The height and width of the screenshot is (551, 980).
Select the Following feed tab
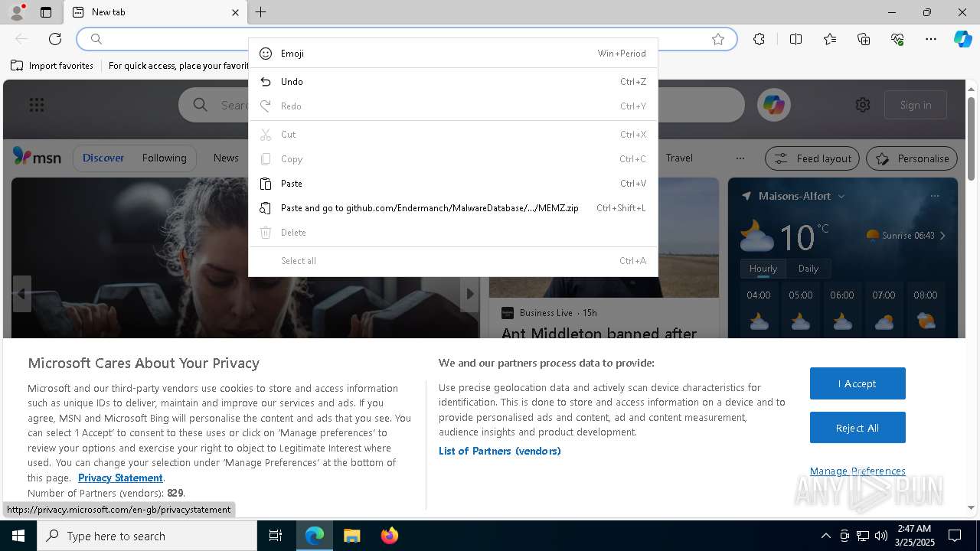click(x=164, y=158)
